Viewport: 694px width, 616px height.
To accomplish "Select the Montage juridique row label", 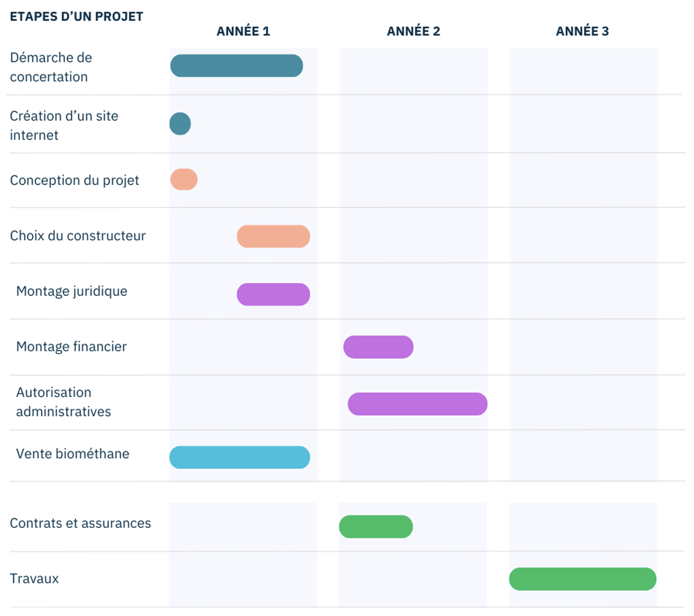I will click(x=72, y=291).
